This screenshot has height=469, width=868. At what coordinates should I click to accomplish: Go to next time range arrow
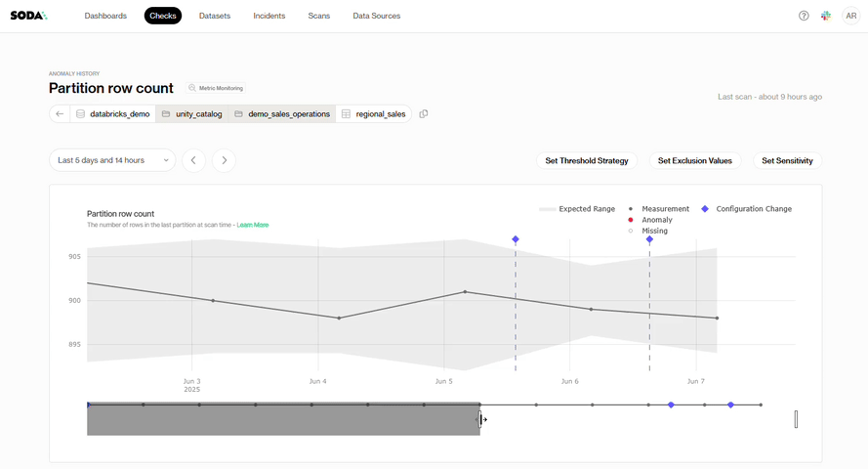coord(224,160)
